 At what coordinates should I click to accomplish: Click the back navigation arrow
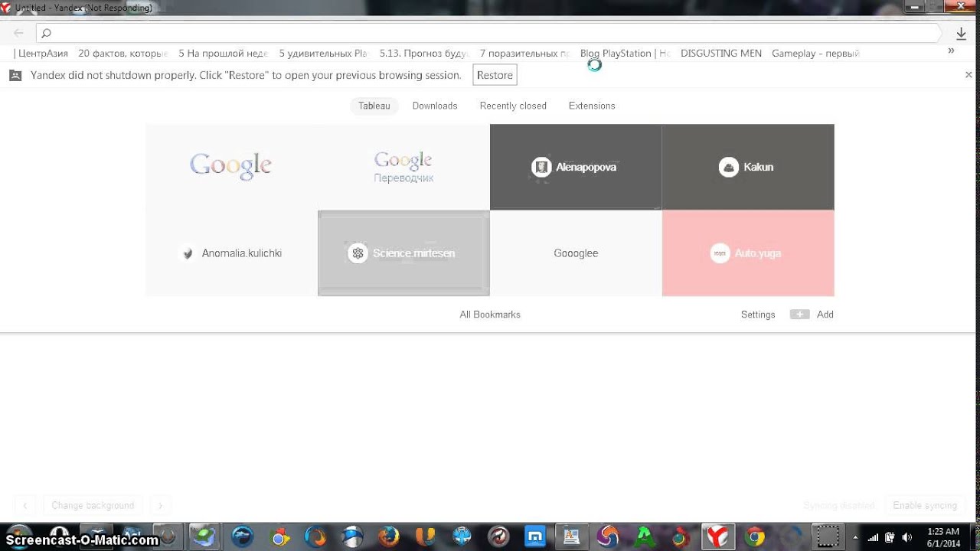(x=19, y=33)
